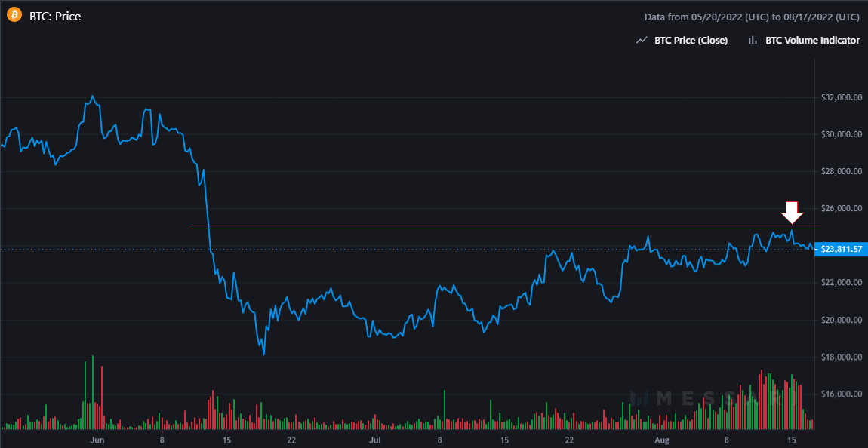Click the $26,000.00 y-axis label
Screen dimensions: 868x448
[x=841, y=209]
